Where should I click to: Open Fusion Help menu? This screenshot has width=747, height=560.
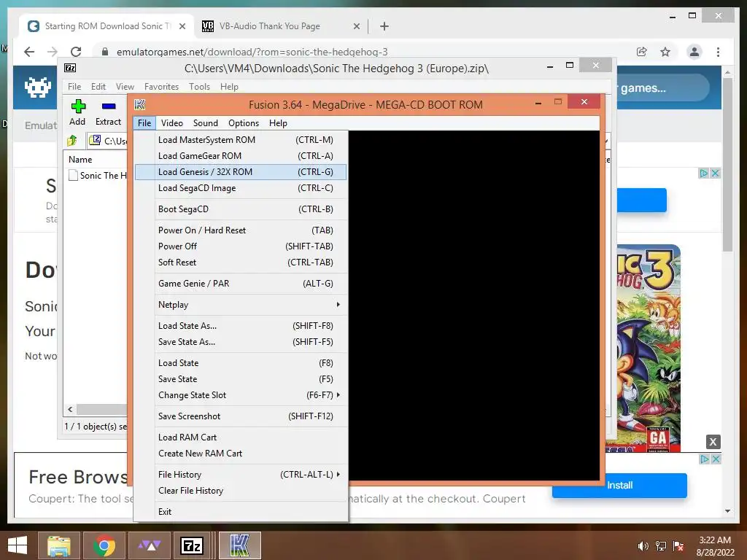(x=278, y=122)
